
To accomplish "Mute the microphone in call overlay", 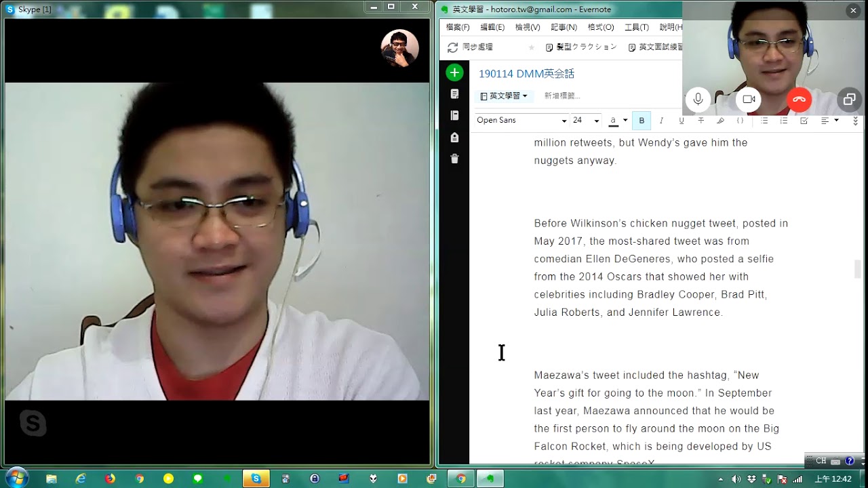I will (698, 100).
